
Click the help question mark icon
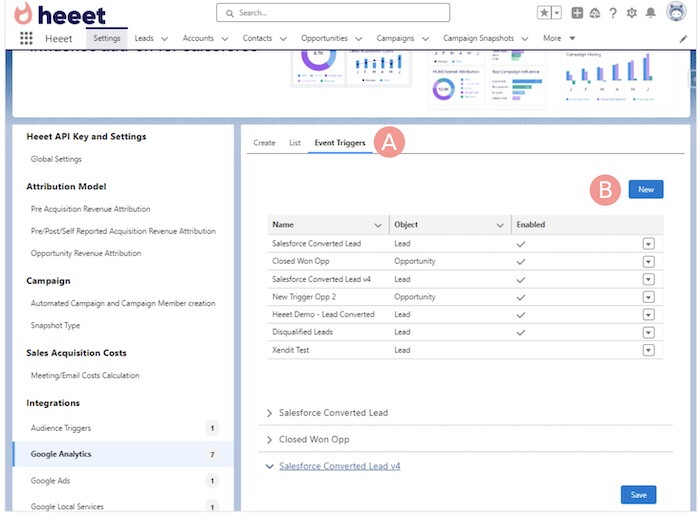point(613,13)
